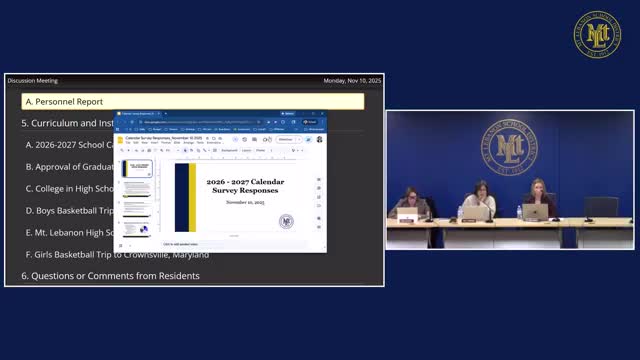Viewport: 640px width, 360px height.
Task: Open the Arrange menu in Google Slides
Action: (188, 143)
